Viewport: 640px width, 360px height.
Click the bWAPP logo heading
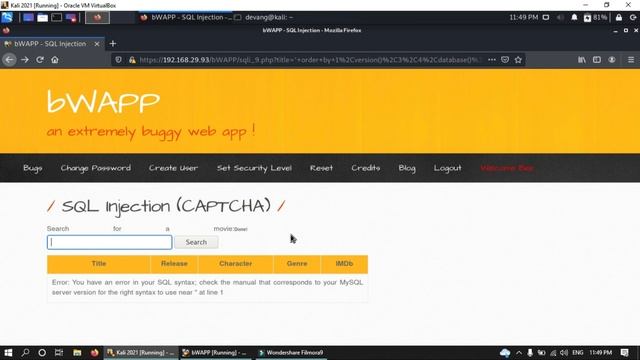tap(103, 102)
